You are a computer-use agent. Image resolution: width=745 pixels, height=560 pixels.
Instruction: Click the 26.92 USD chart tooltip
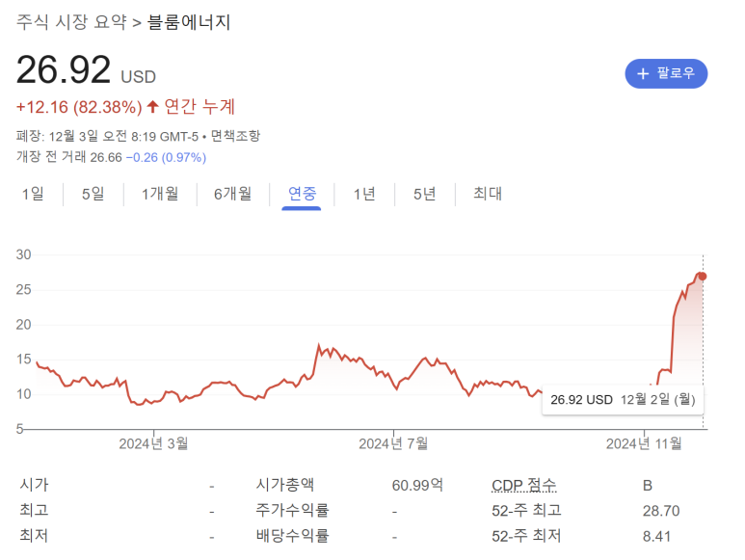coord(623,399)
